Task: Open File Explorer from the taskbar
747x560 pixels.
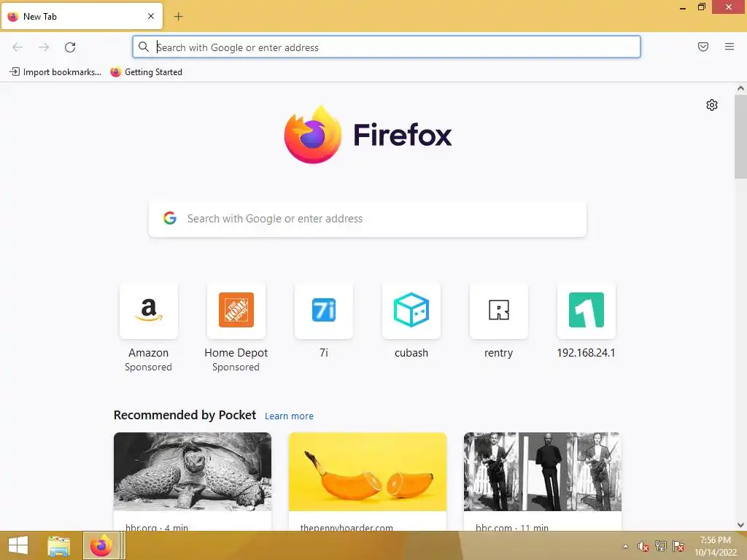Action: (x=59, y=545)
